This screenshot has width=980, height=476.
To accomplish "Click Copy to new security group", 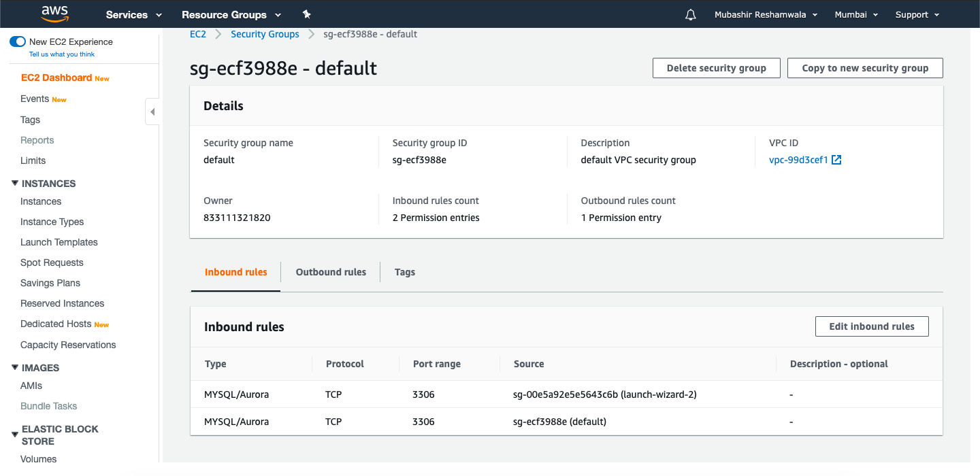I will [865, 68].
